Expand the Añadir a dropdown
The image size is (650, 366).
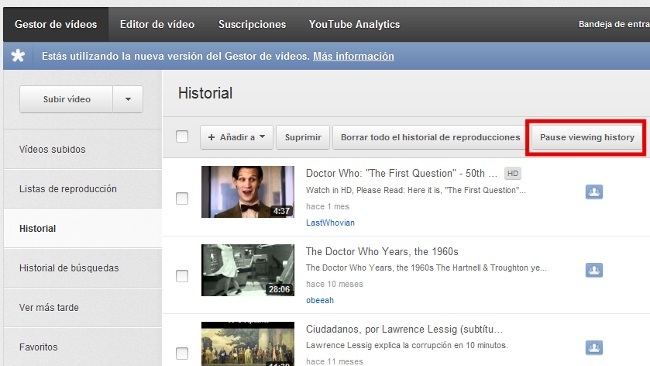click(237, 137)
